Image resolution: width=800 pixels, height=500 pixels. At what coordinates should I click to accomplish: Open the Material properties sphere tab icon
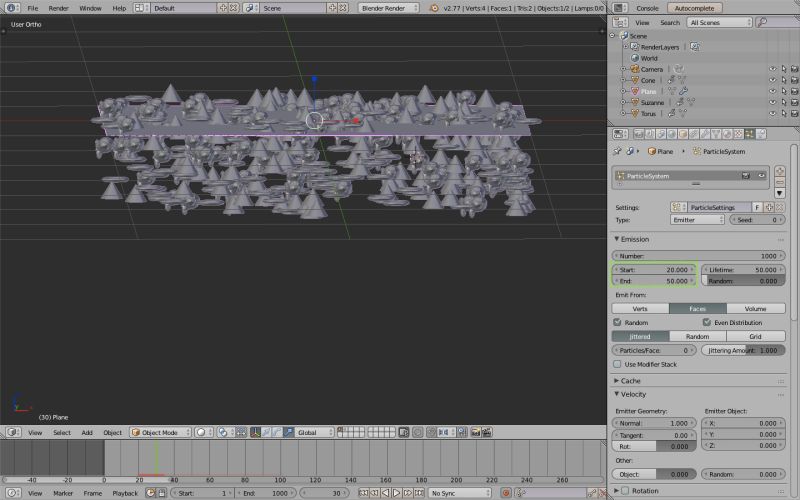(728, 134)
